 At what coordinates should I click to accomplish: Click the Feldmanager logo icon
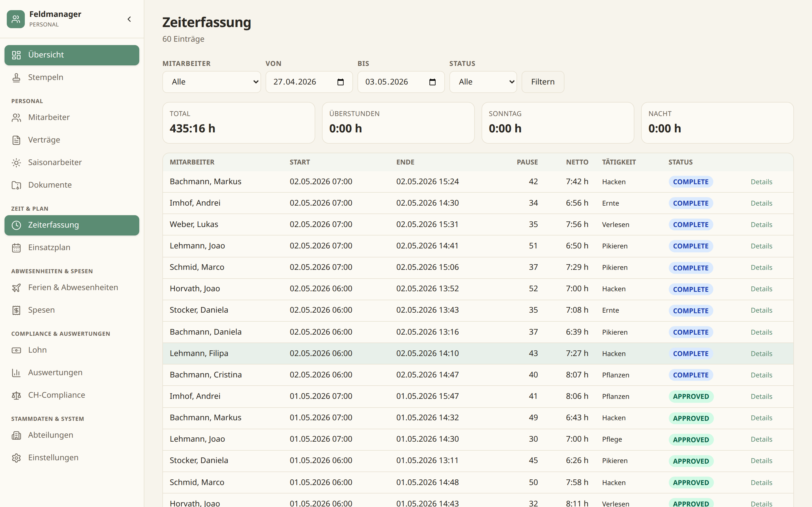click(16, 19)
